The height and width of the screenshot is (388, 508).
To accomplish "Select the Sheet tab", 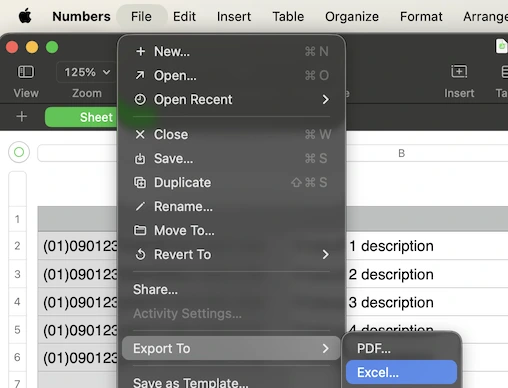I will pyautogui.click(x=81, y=117).
